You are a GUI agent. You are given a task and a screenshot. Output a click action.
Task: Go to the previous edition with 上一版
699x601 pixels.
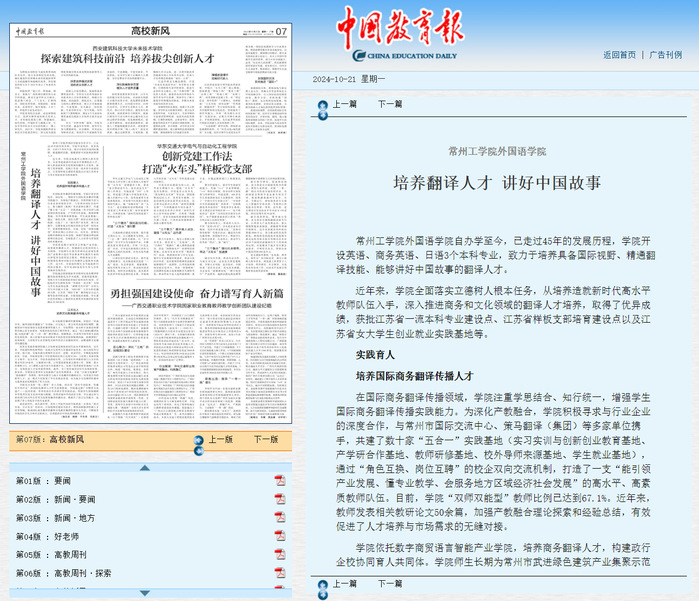coord(221,439)
